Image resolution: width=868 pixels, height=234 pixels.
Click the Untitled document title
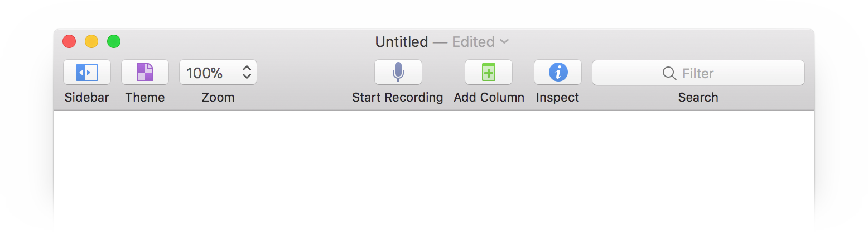(401, 42)
